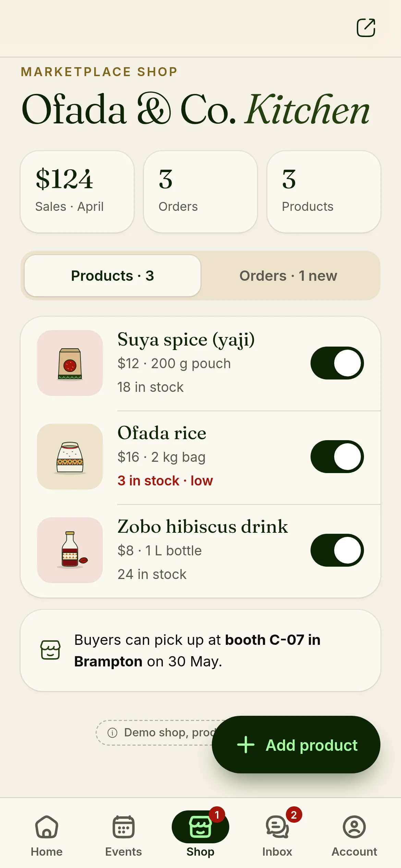Tap the booth storefront icon in pickup note

[50, 650]
